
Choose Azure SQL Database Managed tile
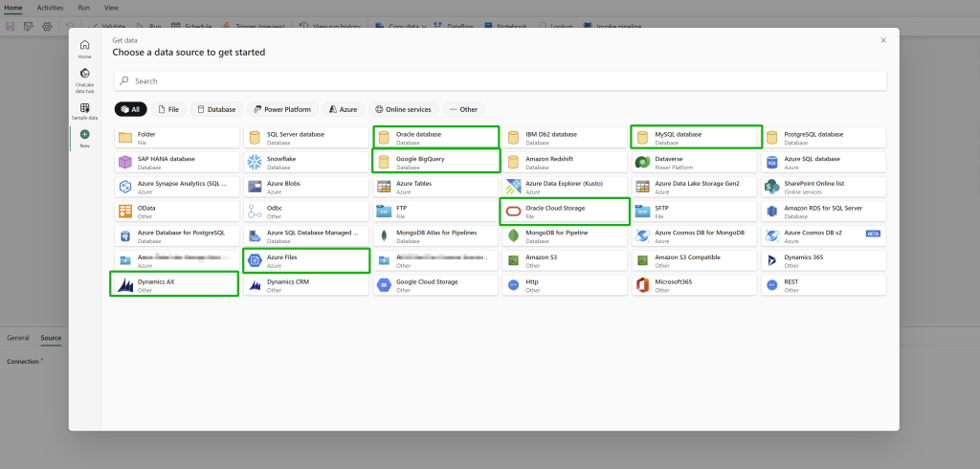[306, 236]
